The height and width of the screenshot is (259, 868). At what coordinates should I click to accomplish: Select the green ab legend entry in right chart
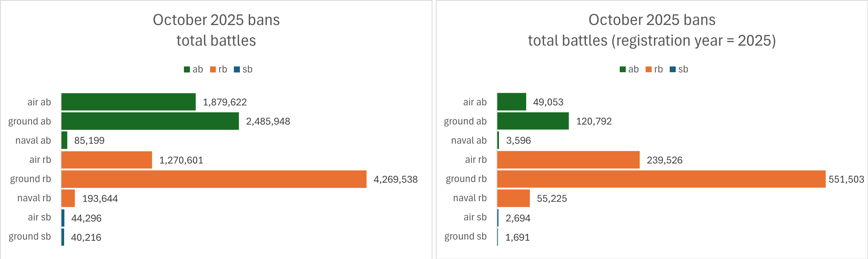(629, 70)
